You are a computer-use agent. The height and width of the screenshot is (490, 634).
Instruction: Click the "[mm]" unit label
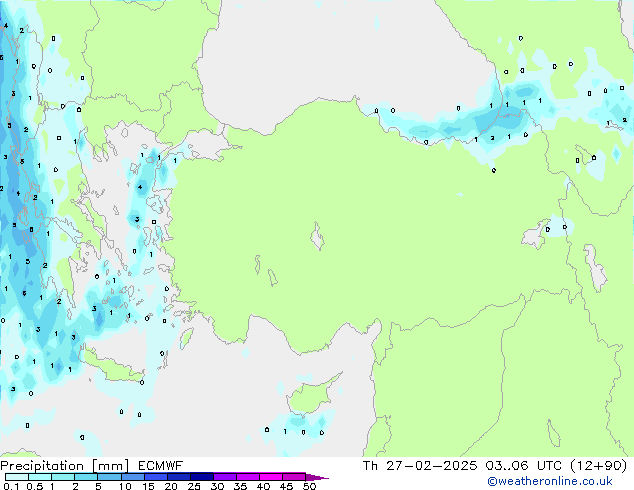[x=110, y=466]
